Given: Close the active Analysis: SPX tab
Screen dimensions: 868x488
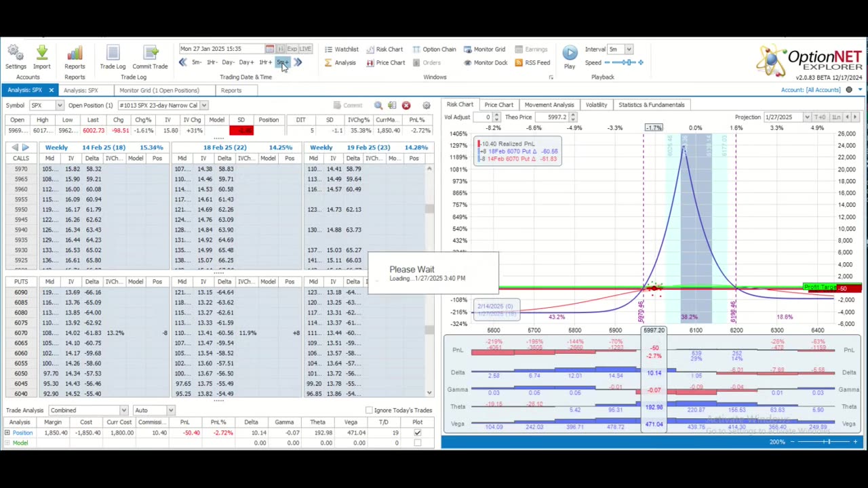Looking at the screenshot, I should [x=51, y=90].
